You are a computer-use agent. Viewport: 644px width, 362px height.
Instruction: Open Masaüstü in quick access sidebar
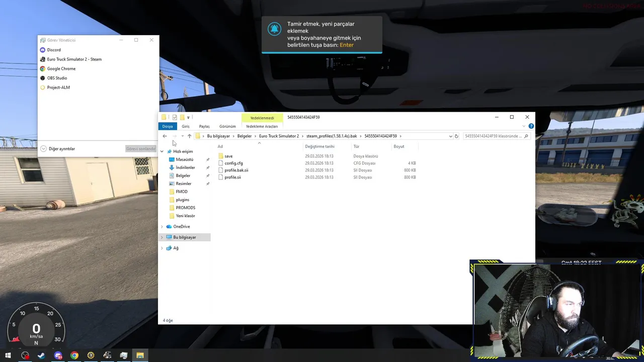(x=185, y=159)
